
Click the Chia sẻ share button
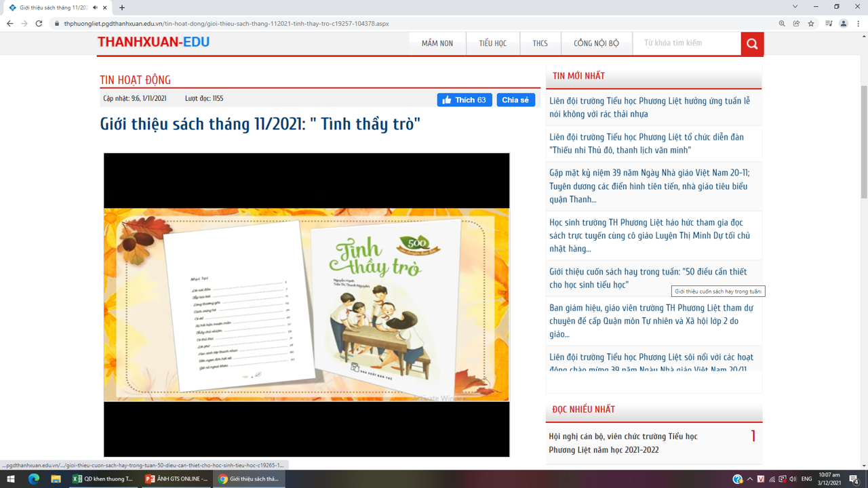click(x=515, y=100)
